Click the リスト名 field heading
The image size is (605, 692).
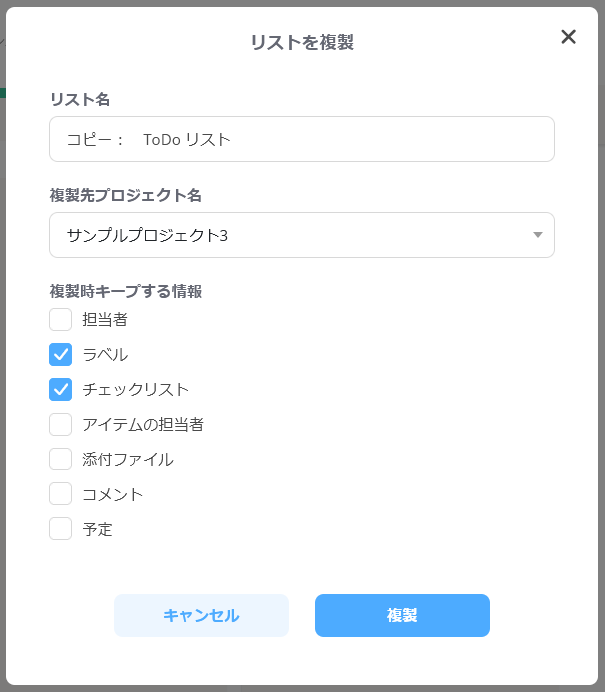click(80, 99)
